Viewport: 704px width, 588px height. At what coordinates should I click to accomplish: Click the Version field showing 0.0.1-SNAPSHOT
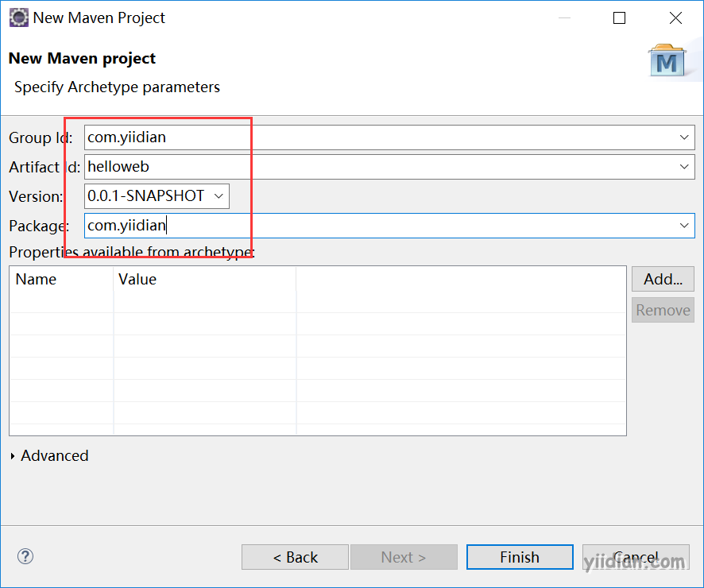point(157,196)
